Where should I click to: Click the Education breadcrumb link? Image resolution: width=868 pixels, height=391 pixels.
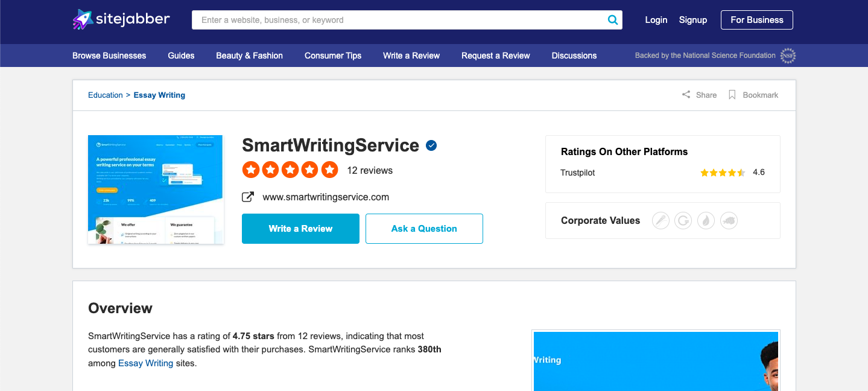[105, 95]
